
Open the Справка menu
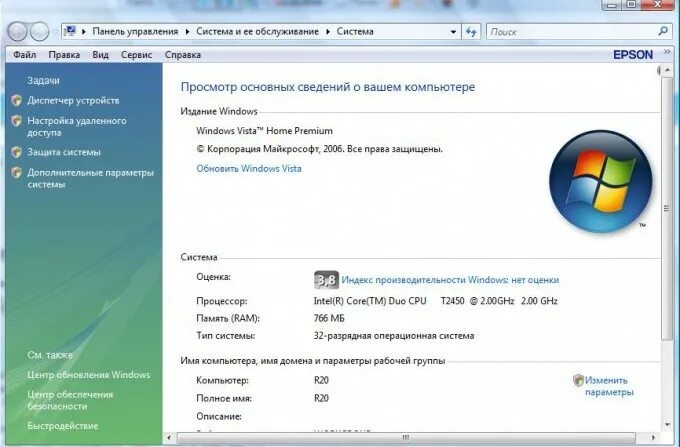point(183,55)
